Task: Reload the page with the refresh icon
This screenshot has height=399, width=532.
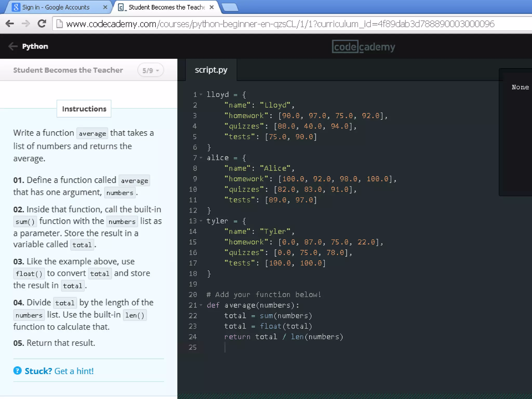Action: point(42,24)
